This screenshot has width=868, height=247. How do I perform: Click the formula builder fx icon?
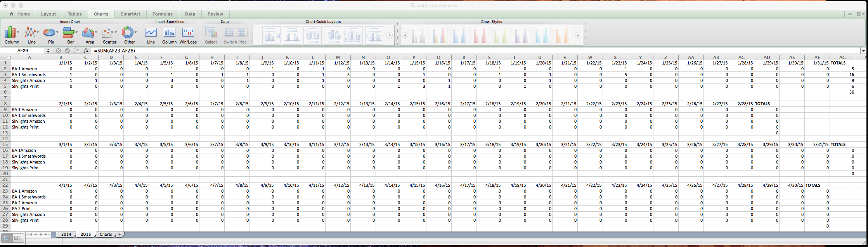(x=86, y=50)
